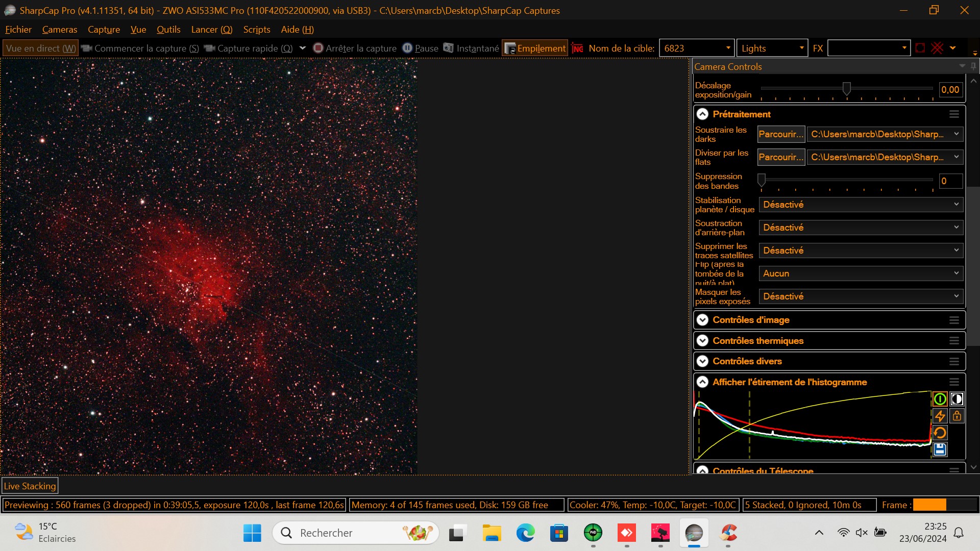Image resolution: width=980 pixels, height=551 pixels.
Task: Open the Capture menu
Action: [x=104, y=30]
